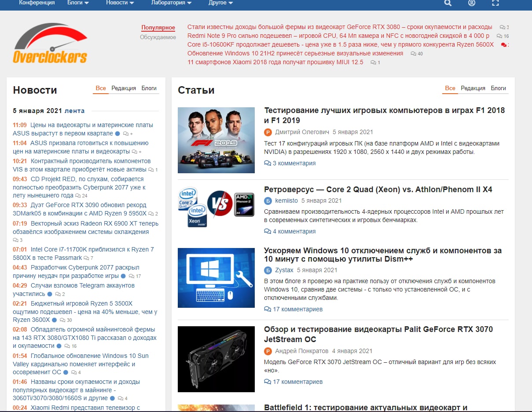Open comments icon for Xiaomi MIUI 12.5 headline
The height and width of the screenshot is (412, 532).
(373, 62)
